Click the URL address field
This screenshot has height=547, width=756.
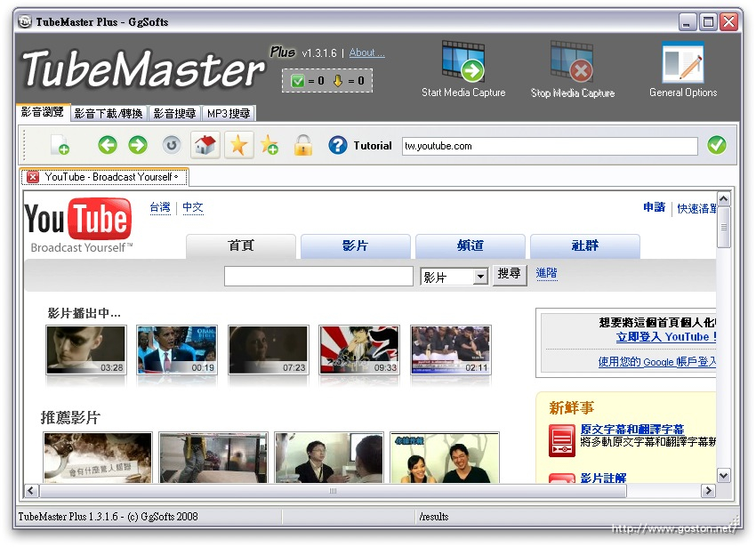550,146
